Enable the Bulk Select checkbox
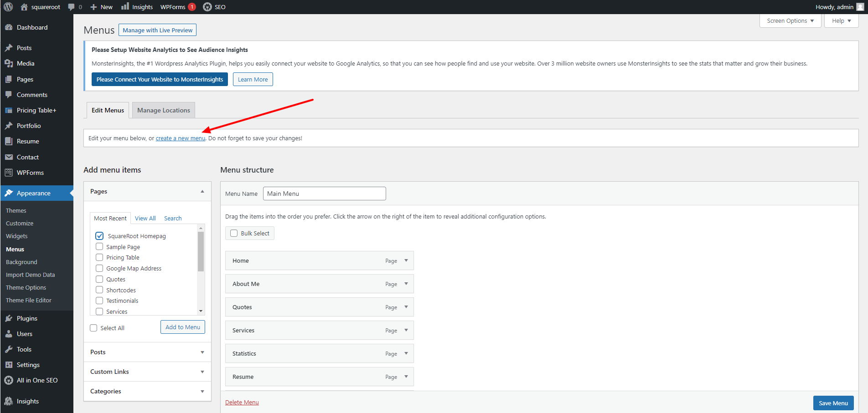Screen dimensions: 868x413 234,233
